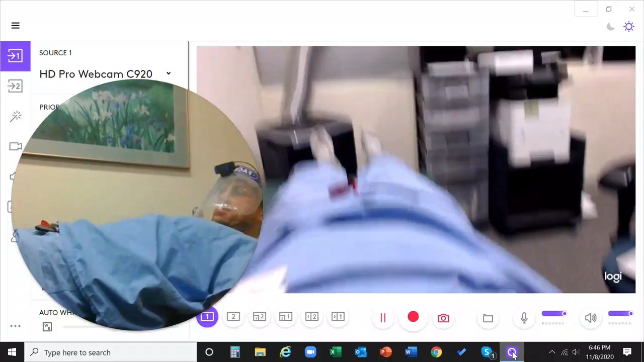Start recording with the red record button
The image size is (644, 362).
413,317
